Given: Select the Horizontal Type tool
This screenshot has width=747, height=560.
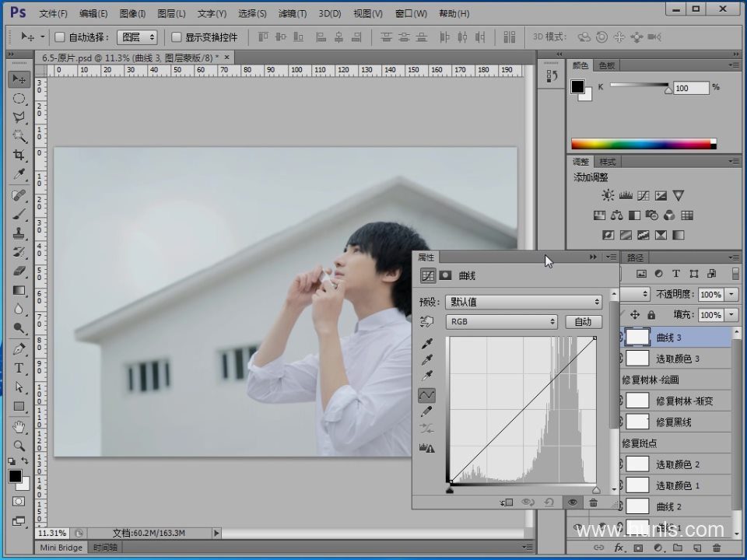Looking at the screenshot, I should click(x=19, y=368).
